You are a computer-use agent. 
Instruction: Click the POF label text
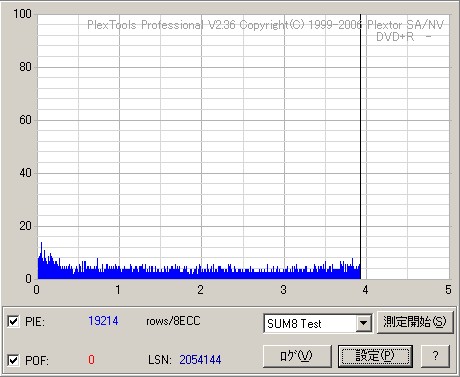[37, 361]
